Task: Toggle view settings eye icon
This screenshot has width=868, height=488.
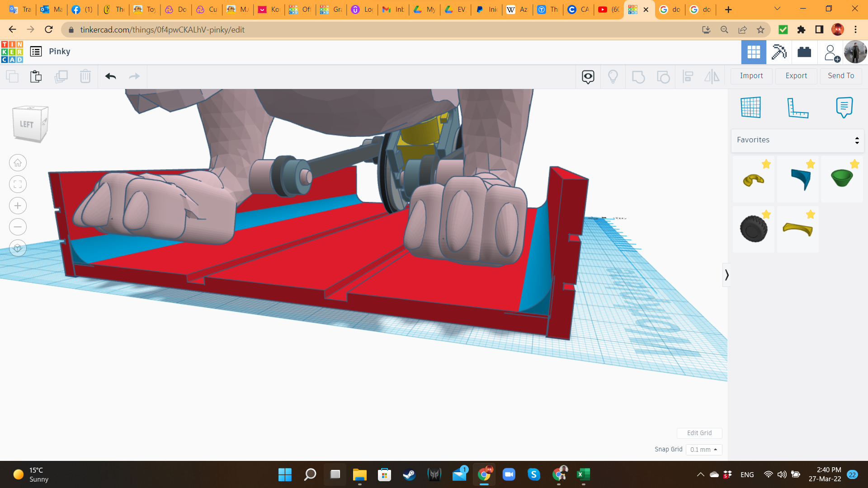Action: tap(588, 76)
